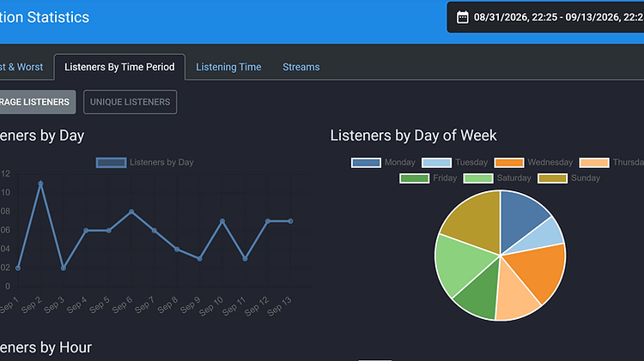644x361 pixels.
Task: Open the Listening Time tab
Action: coord(228,67)
